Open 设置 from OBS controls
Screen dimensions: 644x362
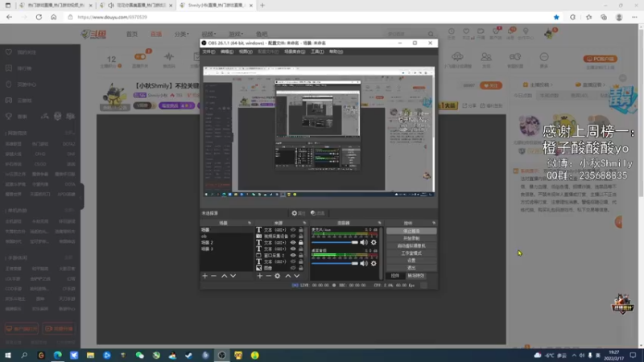pyautogui.click(x=411, y=261)
